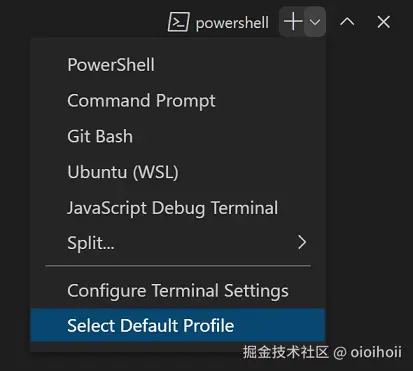This screenshot has height=371, width=413.
Task: Open the launch profile dropdown chevron
Action: [315, 22]
